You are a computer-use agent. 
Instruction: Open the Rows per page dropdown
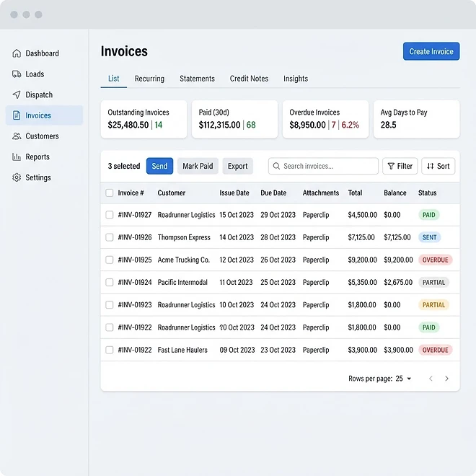[403, 379]
